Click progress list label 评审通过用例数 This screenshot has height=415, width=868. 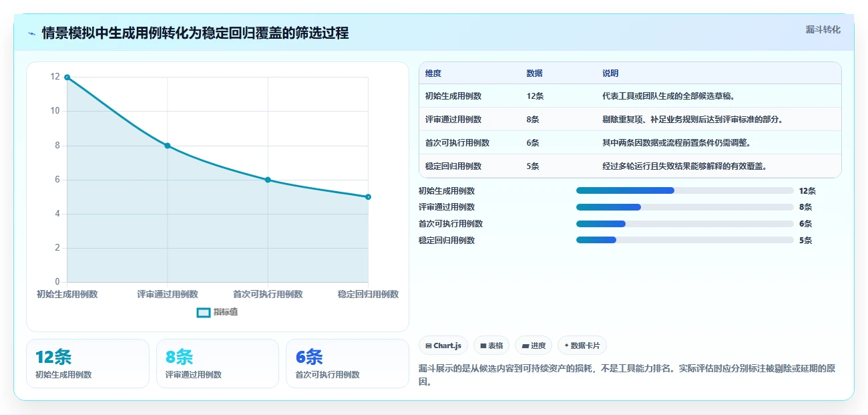447,207
